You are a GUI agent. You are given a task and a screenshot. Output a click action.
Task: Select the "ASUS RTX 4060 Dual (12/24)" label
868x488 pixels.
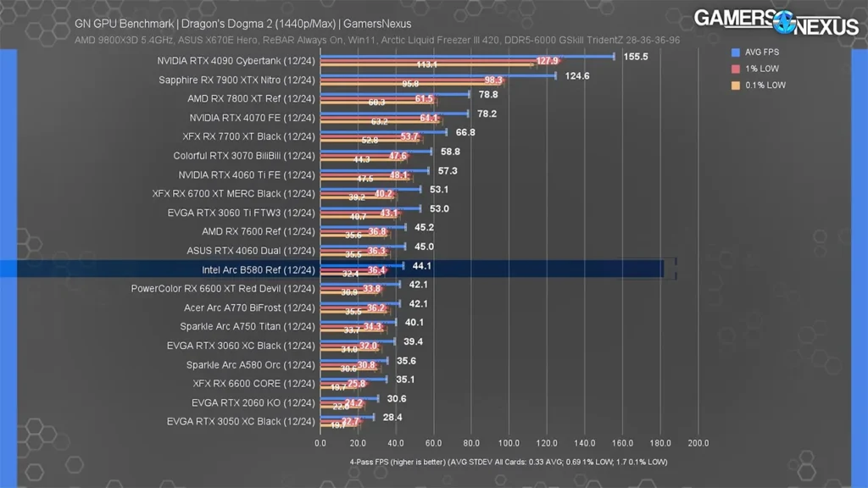point(251,251)
